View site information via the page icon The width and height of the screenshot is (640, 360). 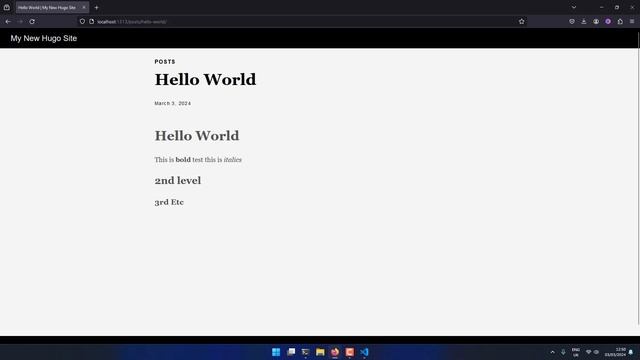pyautogui.click(x=91, y=22)
